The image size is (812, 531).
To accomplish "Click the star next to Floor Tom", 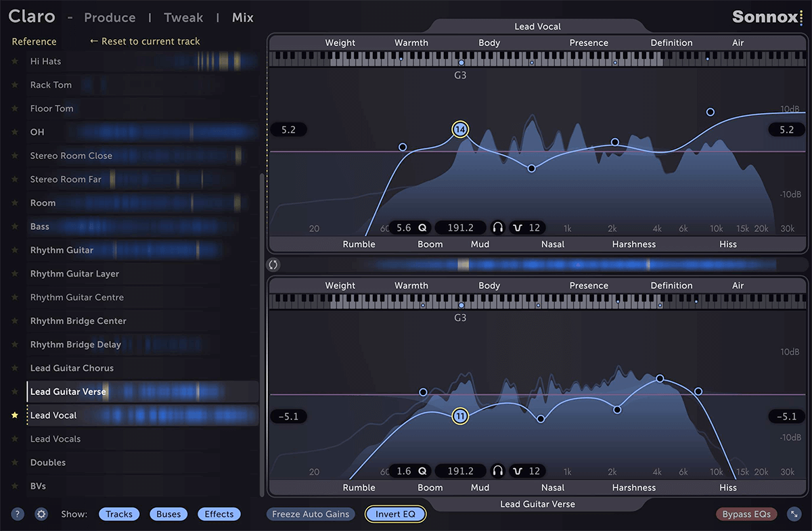I will tap(14, 108).
